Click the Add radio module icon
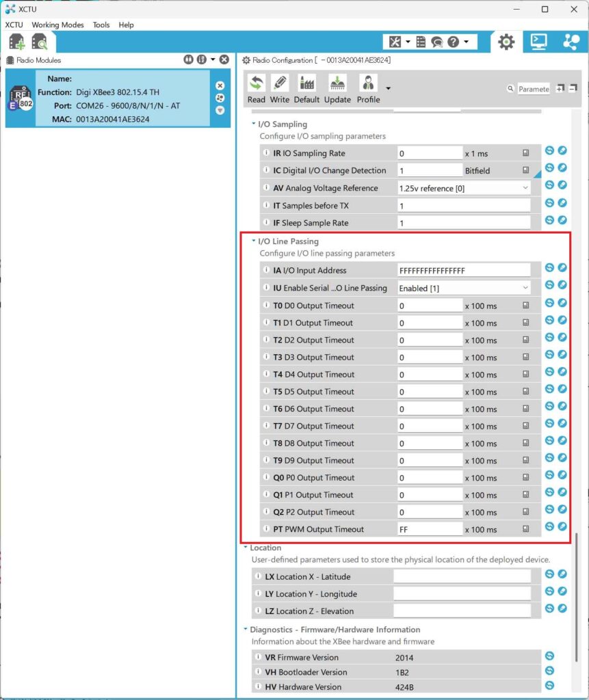The image size is (589, 700). pos(16,42)
